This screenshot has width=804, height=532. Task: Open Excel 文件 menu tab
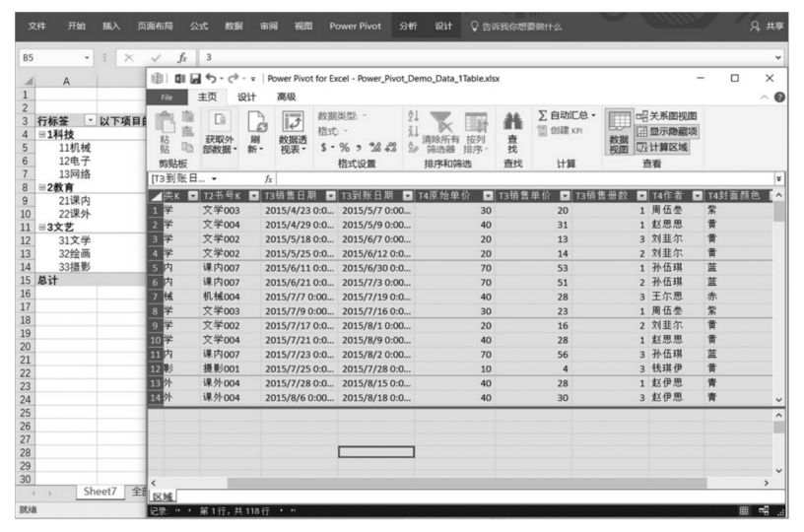[x=36, y=27]
